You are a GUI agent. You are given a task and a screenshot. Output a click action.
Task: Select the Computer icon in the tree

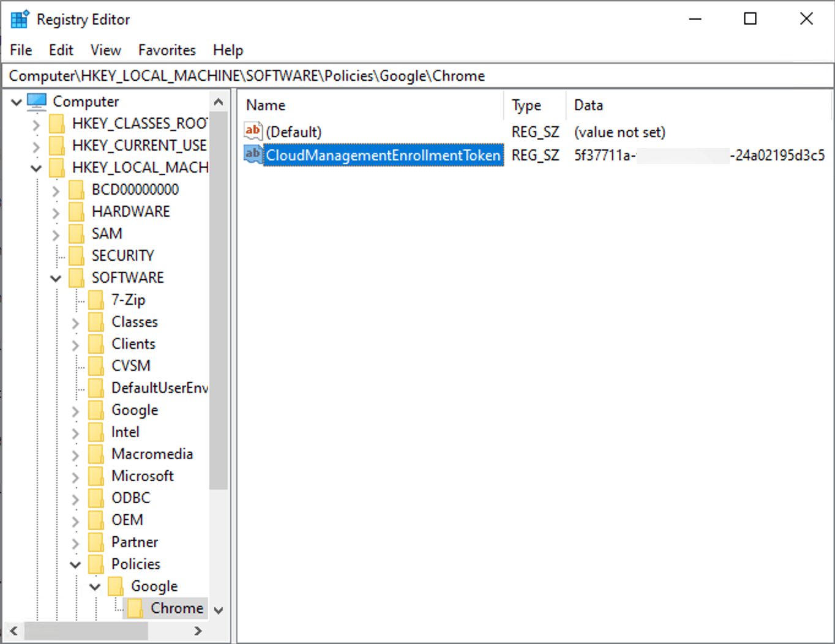coord(37,102)
